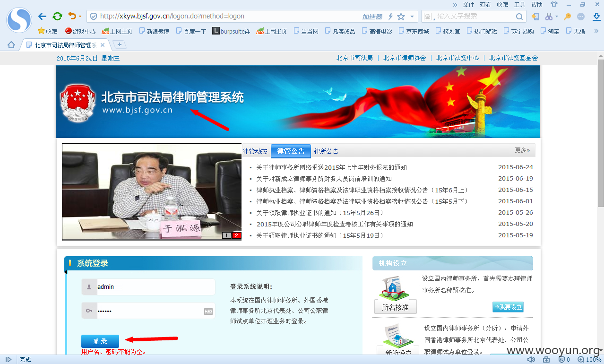Click the Sogou browser logo avatar
Viewport: 604px width, 364px height.
(x=19, y=19)
